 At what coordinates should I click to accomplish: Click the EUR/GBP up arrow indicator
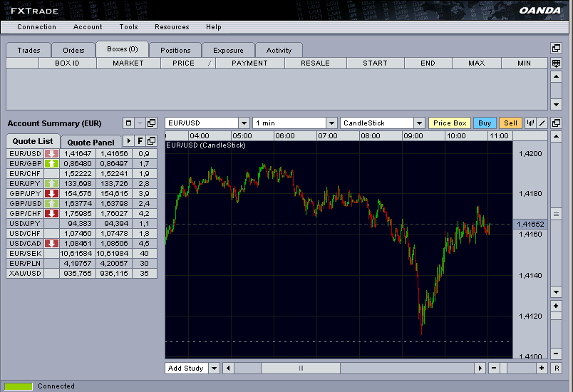click(51, 164)
